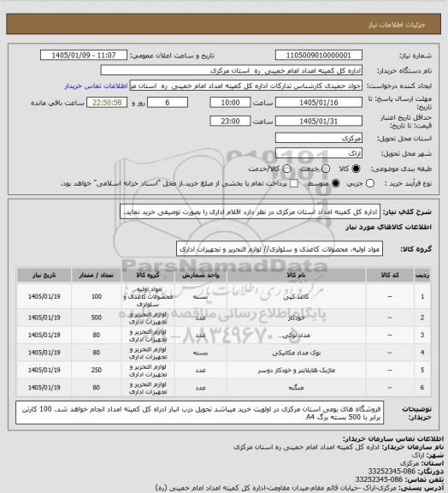Image resolution: width=448 pixels, height=493 pixels.
Task: Click the response deadline date 1405/01/16
Action: 319,103
